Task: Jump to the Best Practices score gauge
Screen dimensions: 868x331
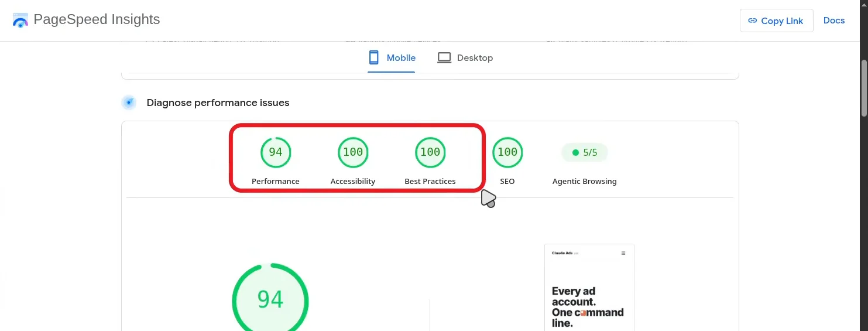Action: pos(430,152)
